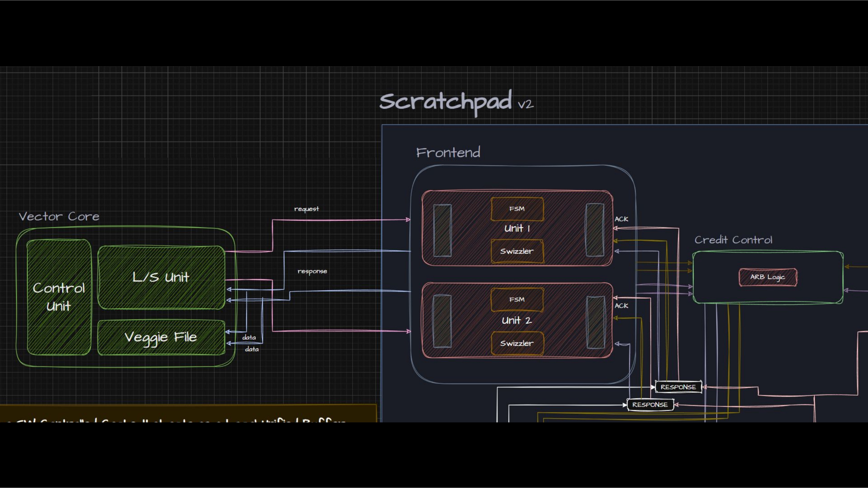Viewport: 868px width, 488px height.
Task: Click the Swizzler box inside Unit 2
Action: pos(517,343)
